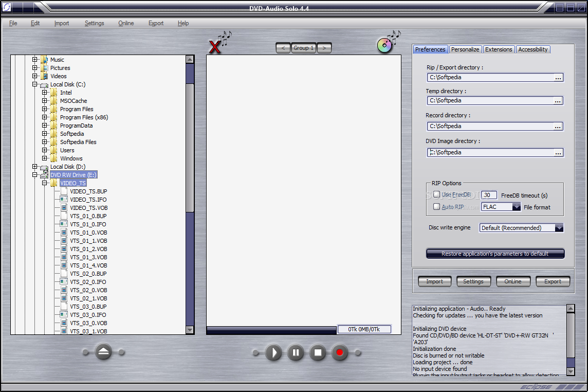Click the VTS_01_1.VOB file icon
Screen dimensions: 588x392
pos(64,241)
